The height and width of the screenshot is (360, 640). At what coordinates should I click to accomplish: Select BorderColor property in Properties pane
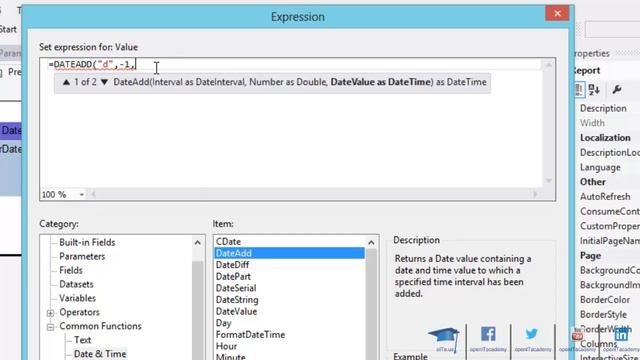[x=605, y=300]
